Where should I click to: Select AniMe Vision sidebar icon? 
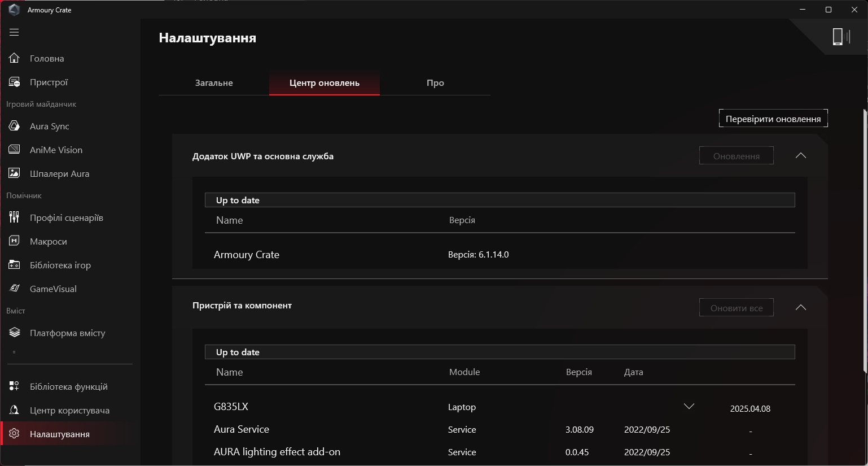(14, 150)
